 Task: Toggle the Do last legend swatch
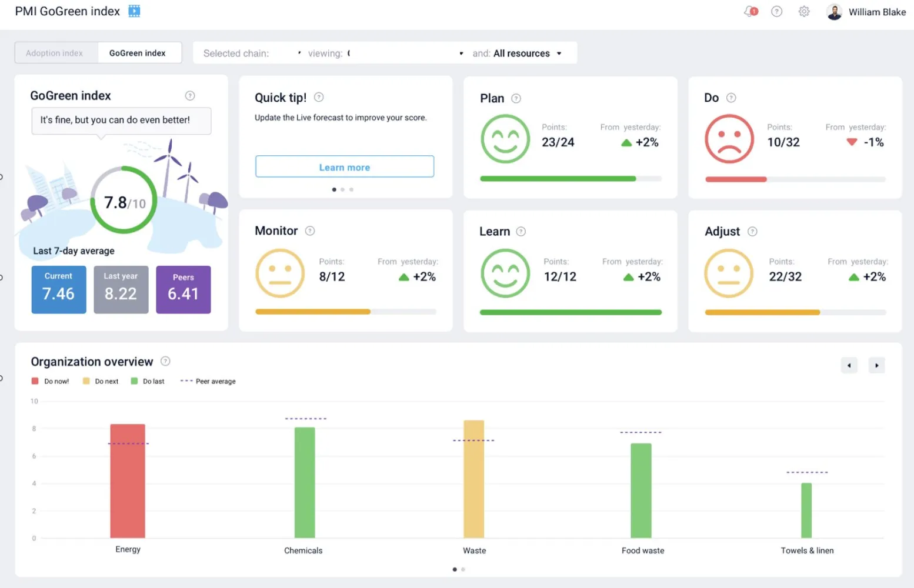tap(134, 381)
